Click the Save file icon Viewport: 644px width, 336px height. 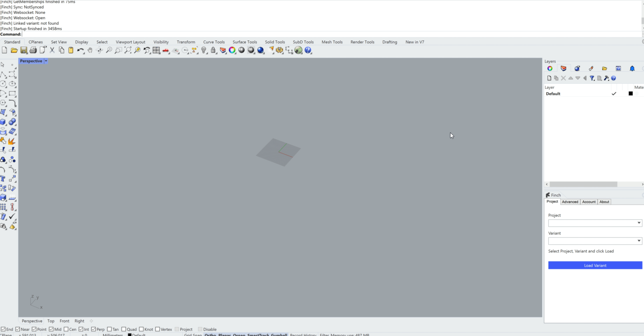24,50
